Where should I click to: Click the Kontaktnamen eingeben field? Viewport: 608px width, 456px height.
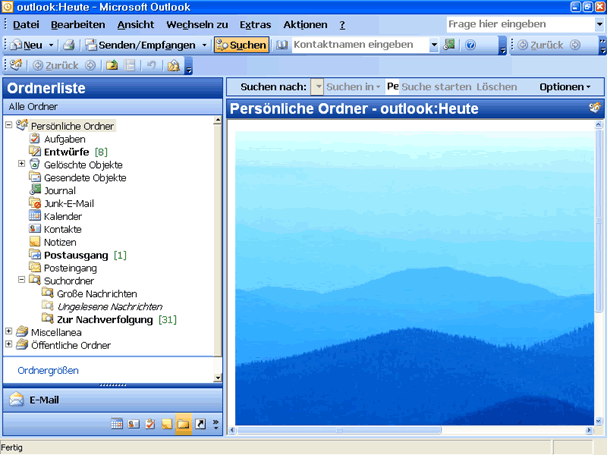pos(361,45)
